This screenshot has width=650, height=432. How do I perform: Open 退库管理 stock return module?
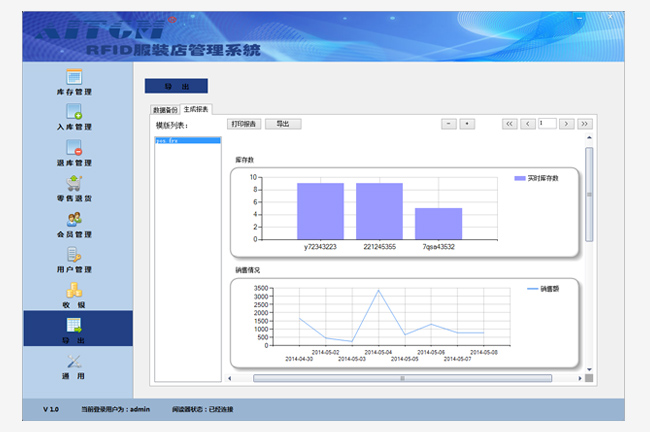coord(73,153)
